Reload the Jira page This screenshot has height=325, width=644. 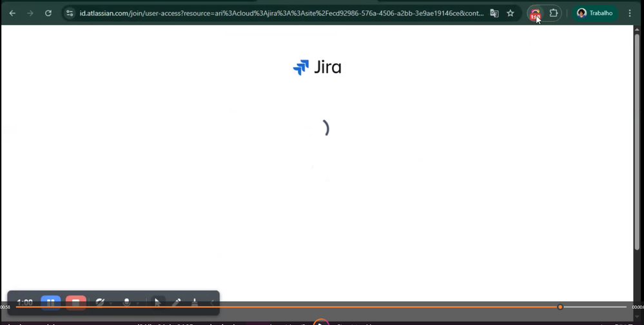48,13
